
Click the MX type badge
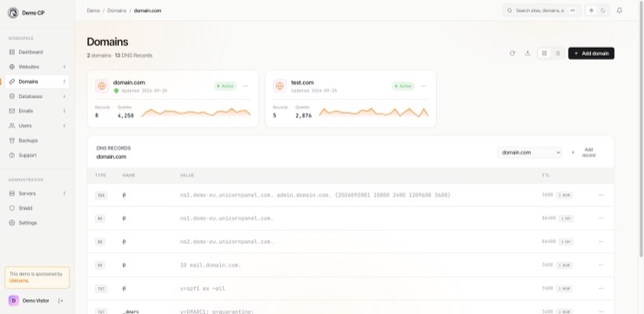100,265
